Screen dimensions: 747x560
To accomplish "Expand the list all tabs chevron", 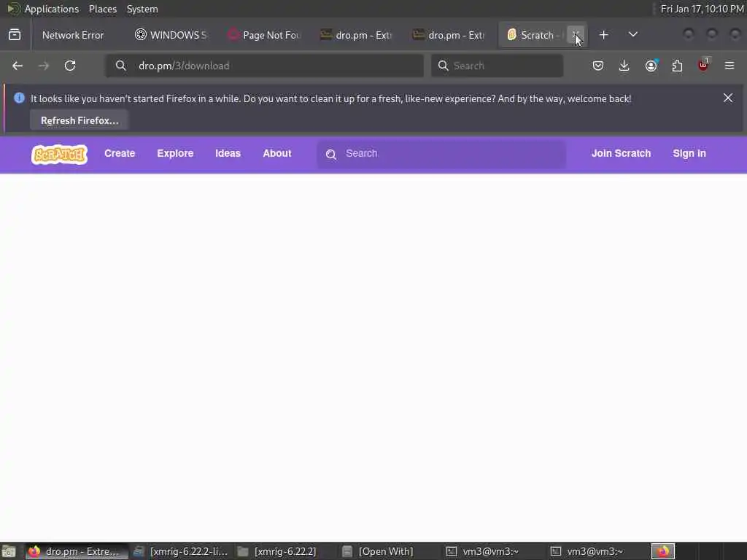I will pos(632,35).
